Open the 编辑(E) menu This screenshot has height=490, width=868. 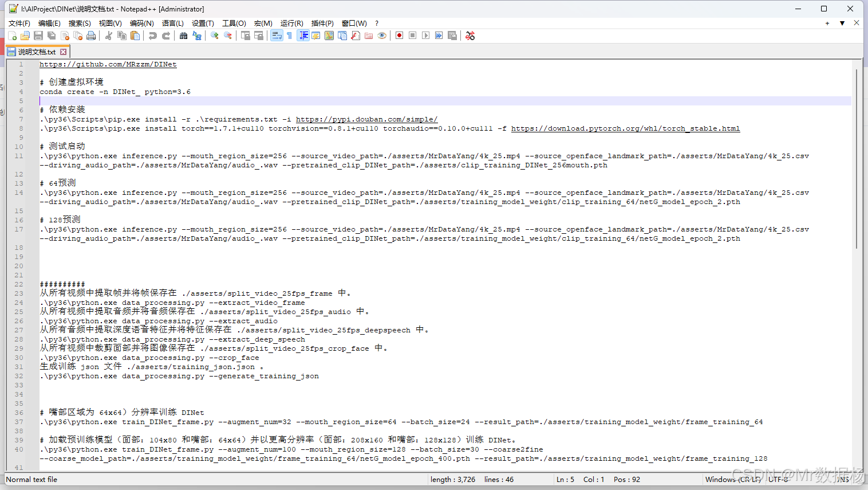click(49, 23)
